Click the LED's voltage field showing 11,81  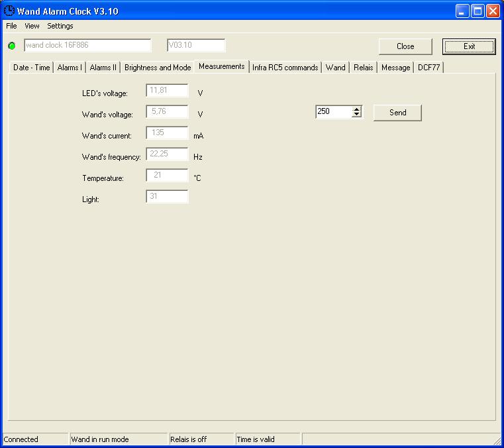(x=167, y=90)
